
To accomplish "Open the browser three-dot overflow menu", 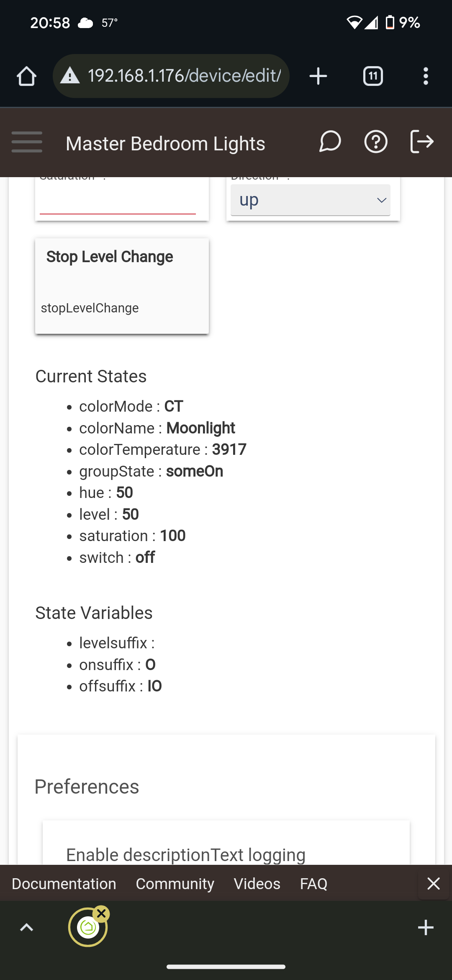I will coord(426,76).
